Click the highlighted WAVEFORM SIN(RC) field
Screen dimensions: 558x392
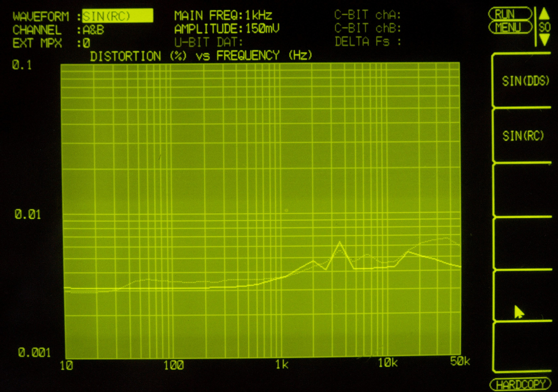click(x=117, y=16)
